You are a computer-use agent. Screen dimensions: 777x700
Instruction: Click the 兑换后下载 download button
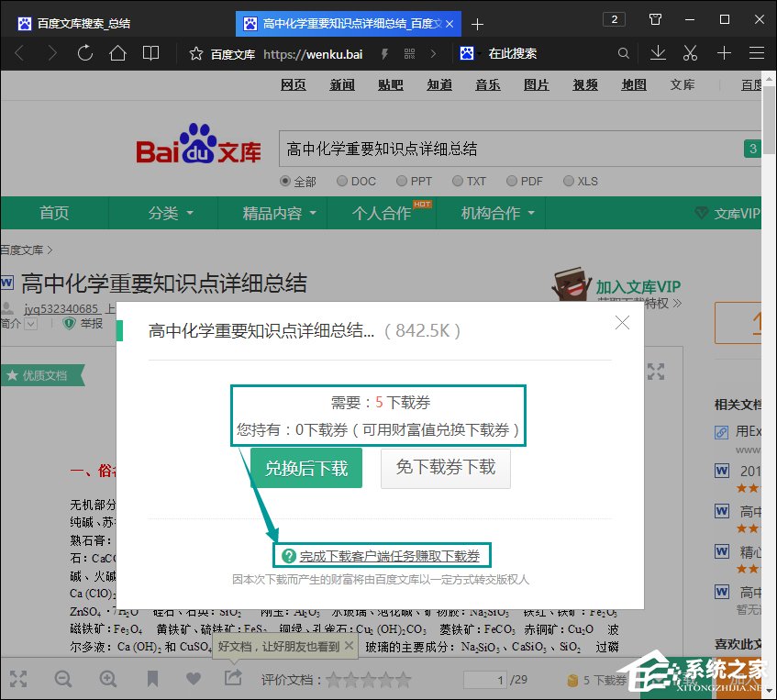305,468
